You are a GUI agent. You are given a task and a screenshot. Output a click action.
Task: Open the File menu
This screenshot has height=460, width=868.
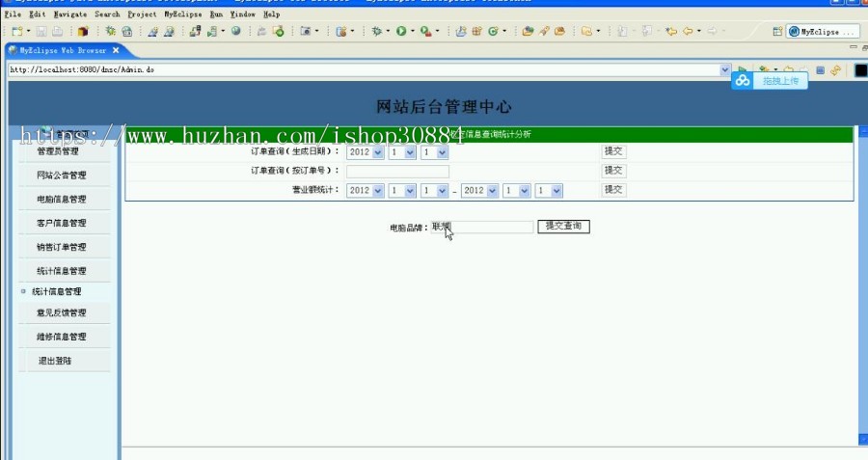coord(13,14)
